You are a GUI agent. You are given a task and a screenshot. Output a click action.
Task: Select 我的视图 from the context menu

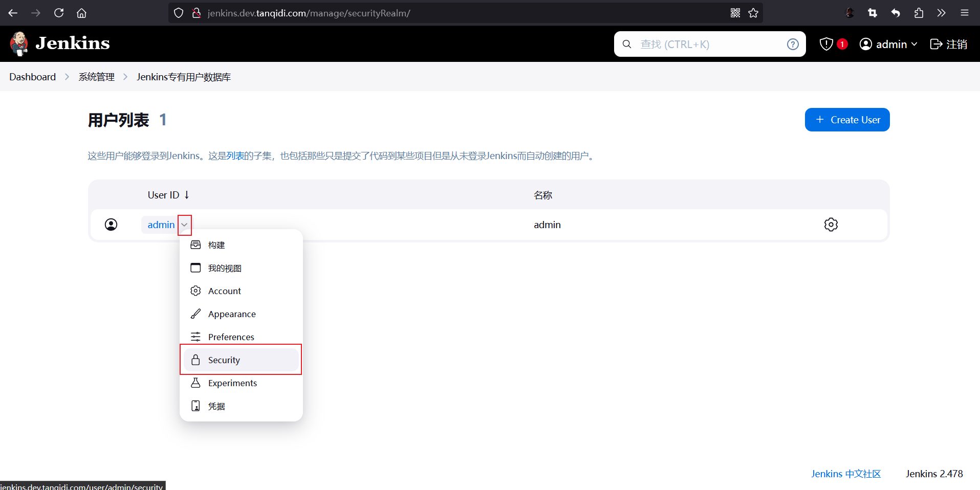(x=241, y=268)
